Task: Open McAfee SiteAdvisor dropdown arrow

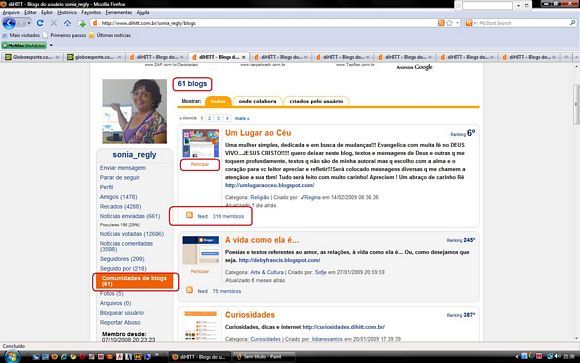Action: tap(51, 46)
